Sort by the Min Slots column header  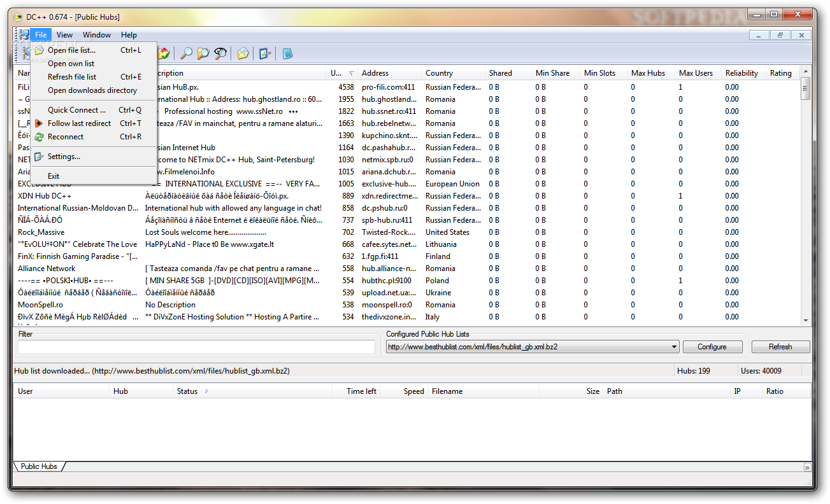tap(604, 73)
